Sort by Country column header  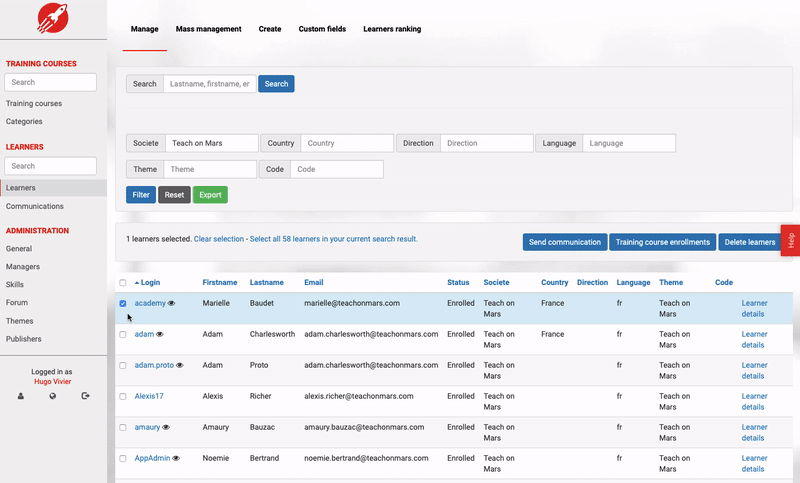coord(555,283)
